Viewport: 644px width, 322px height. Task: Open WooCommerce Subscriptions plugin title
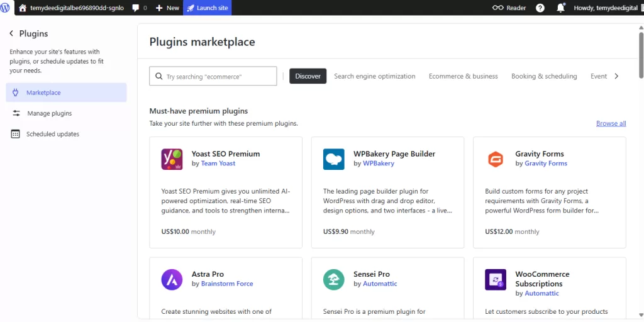(543, 279)
